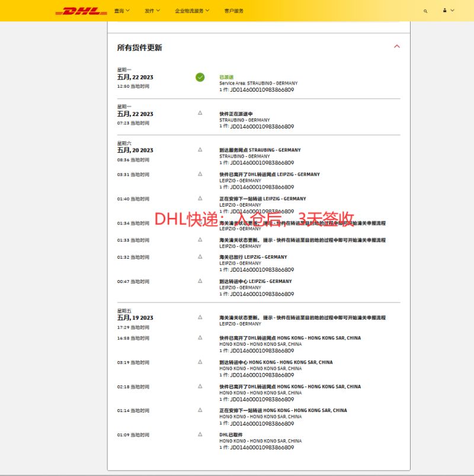Click the date 五月, 20 2023
Screen dimensions: 474x476
click(x=135, y=150)
